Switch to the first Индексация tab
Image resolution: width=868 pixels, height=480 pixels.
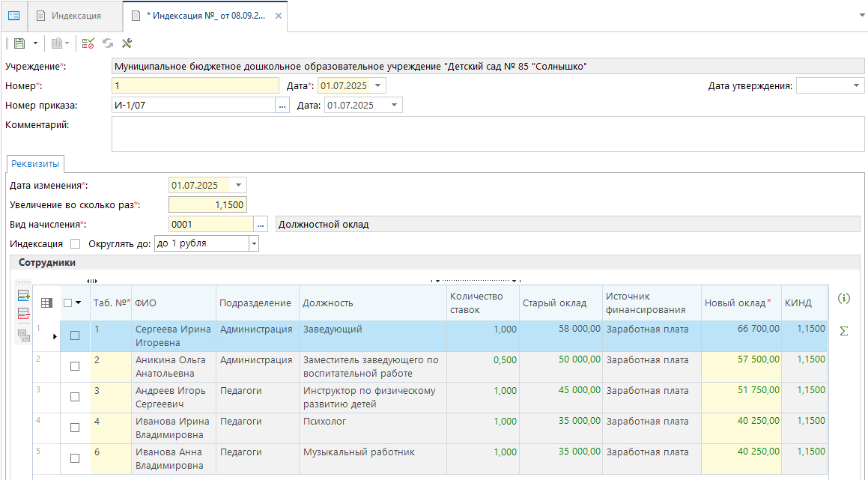coord(75,16)
